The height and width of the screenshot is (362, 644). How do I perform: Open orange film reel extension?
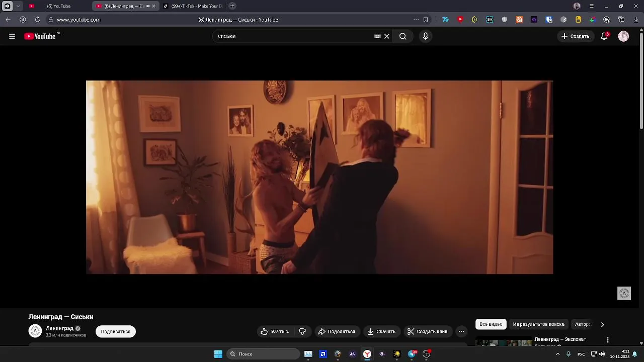click(x=519, y=20)
